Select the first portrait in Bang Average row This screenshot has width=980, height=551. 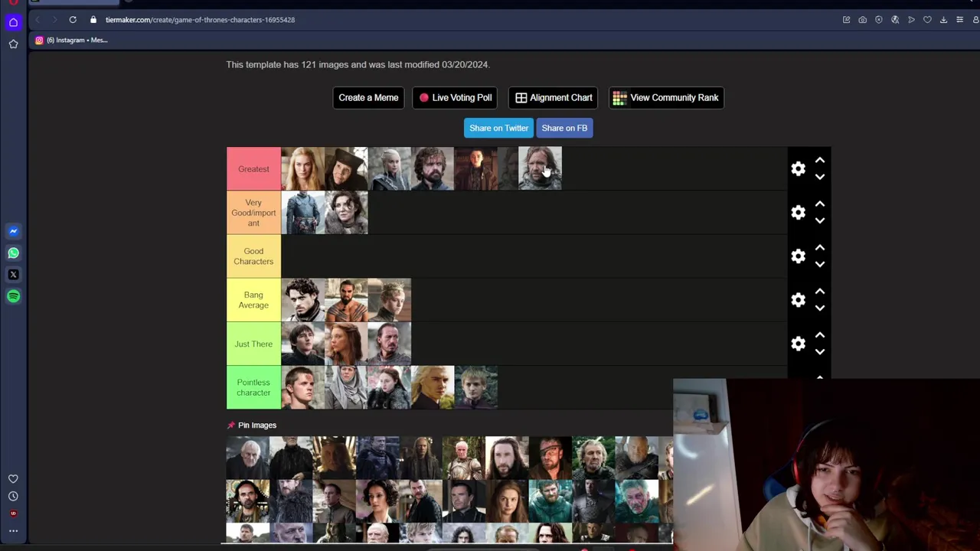point(303,300)
